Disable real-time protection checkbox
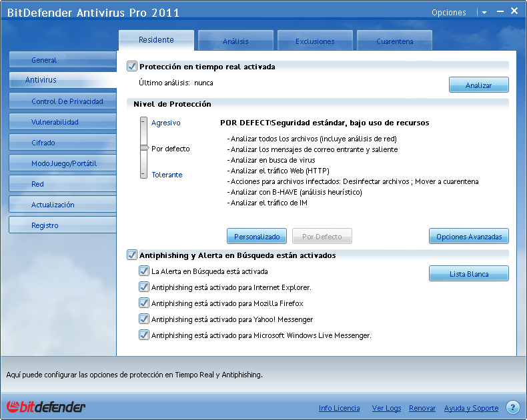 (x=131, y=67)
